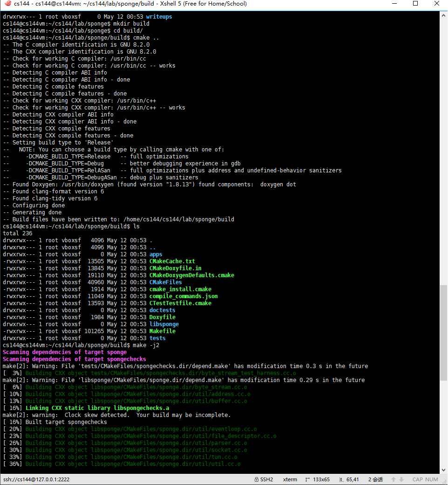
Task: Click 'Scanning dependencies of target spongechecks' line
Action: click(74, 359)
